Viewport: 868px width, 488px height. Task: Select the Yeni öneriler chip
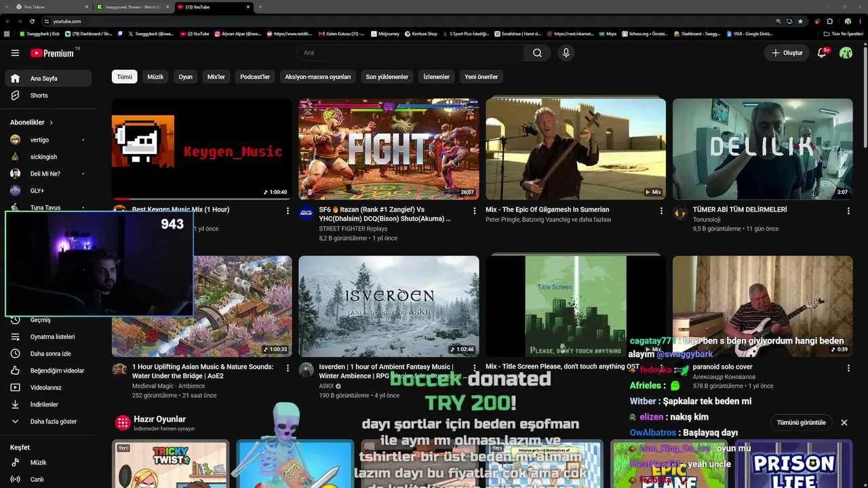481,77
